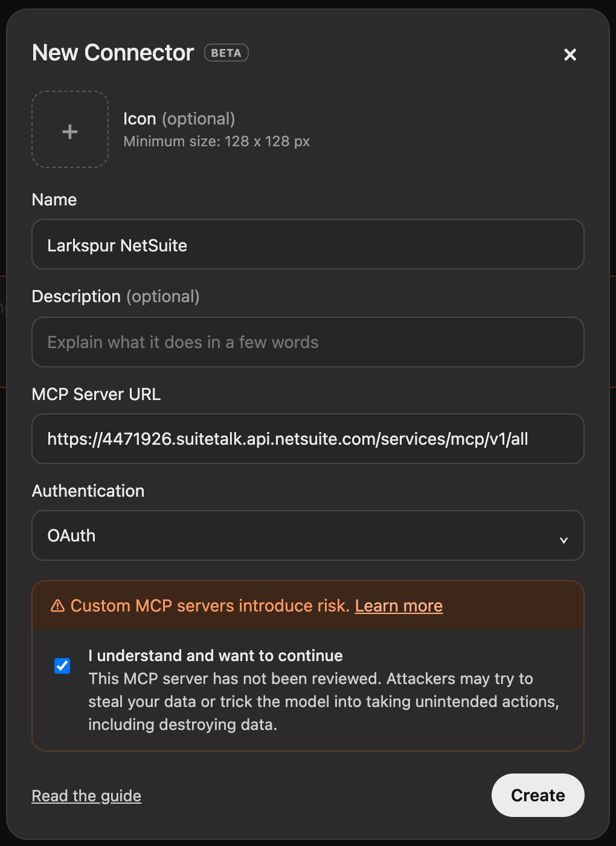The width and height of the screenshot is (616, 846).
Task: Uncheck I understand and want to continue
Action: 62,666
